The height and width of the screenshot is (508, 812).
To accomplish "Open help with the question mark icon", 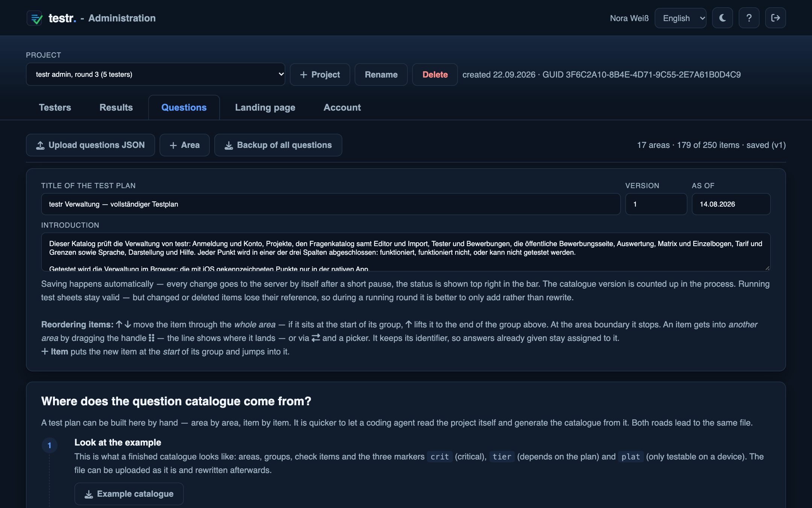I will pos(749,18).
